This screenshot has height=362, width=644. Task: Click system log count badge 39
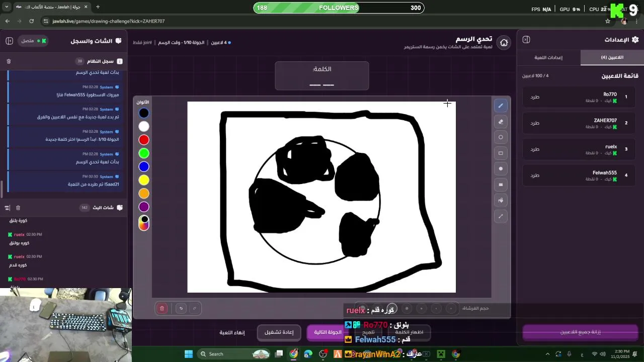pyautogui.click(x=79, y=61)
